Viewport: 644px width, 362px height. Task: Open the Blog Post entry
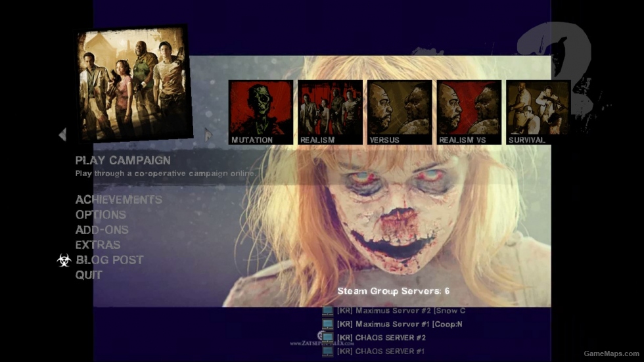tap(110, 260)
